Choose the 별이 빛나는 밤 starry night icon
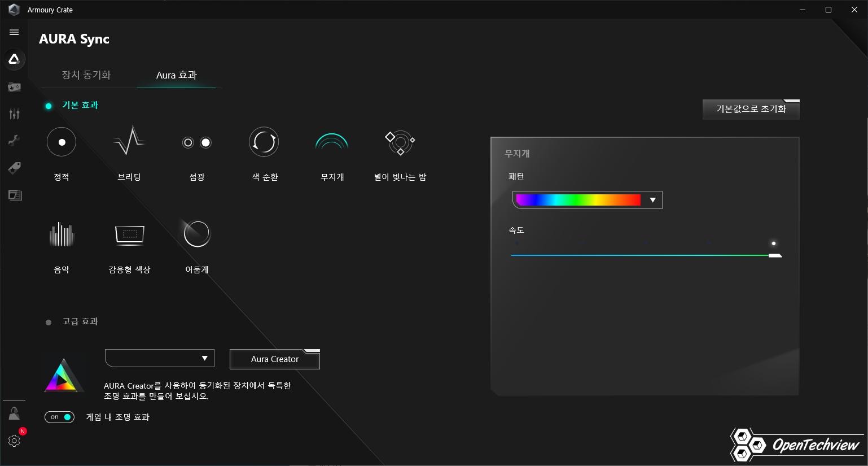The height and width of the screenshot is (466, 868). point(400,143)
